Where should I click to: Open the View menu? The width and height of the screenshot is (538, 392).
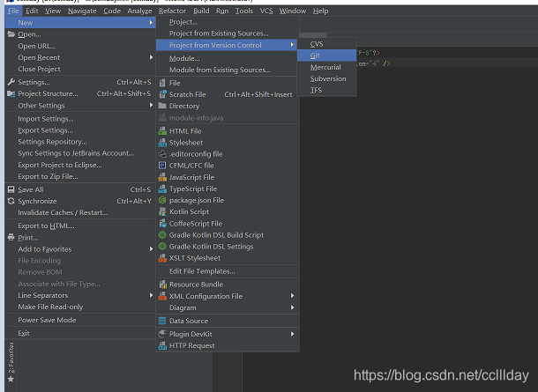(x=53, y=11)
